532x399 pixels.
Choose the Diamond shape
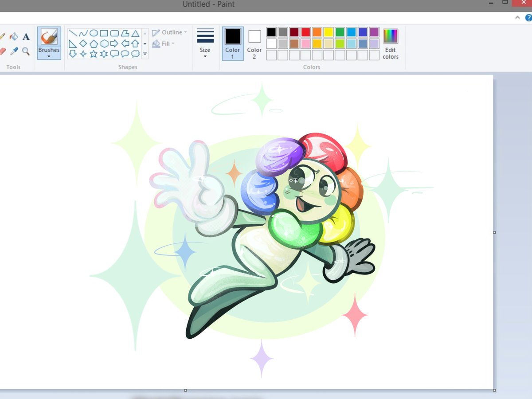83,43
